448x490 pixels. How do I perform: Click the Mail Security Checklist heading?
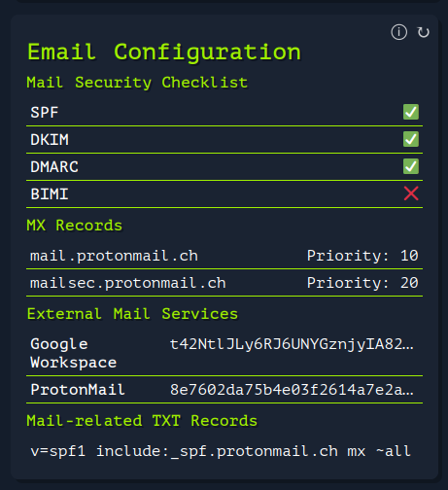point(137,83)
